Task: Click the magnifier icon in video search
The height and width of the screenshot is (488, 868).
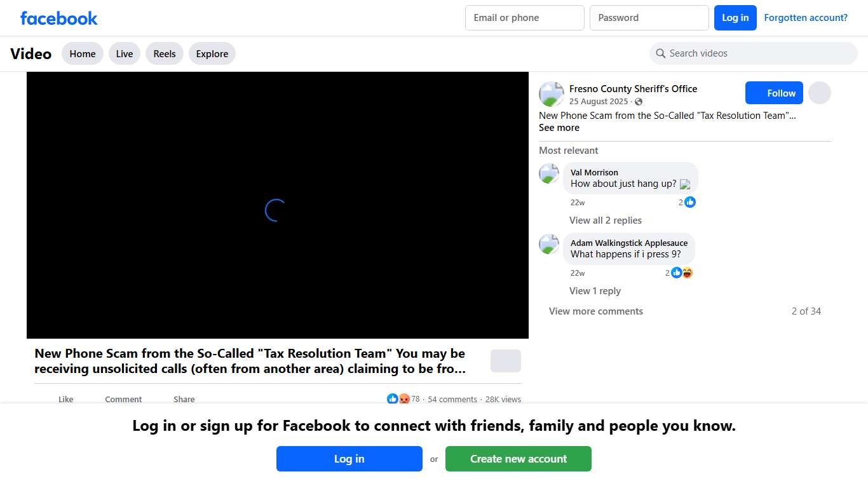Action: (660, 53)
